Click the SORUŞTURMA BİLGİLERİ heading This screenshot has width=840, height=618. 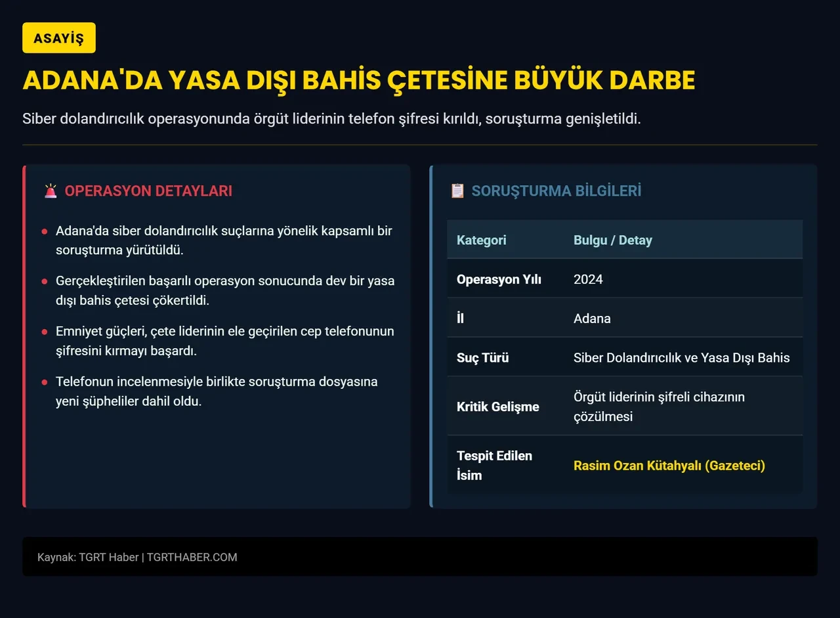click(556, 191)
